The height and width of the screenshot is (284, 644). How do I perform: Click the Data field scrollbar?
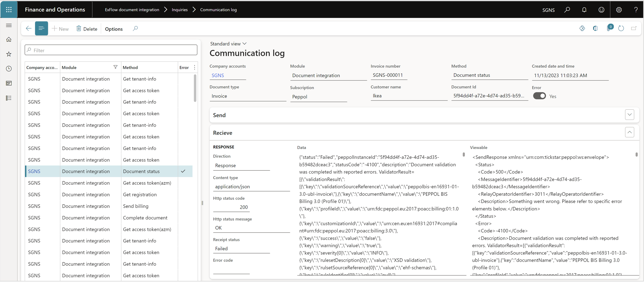[464, 154]
